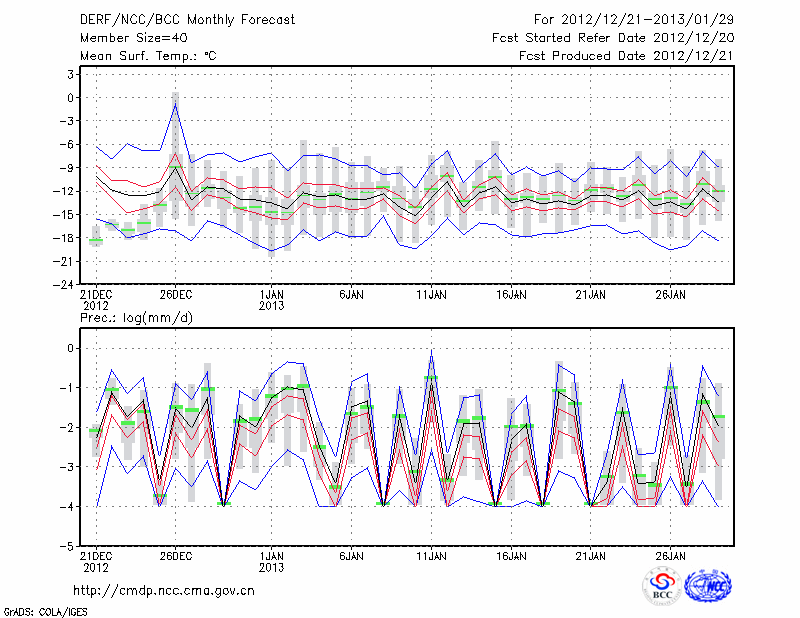Screen dimensions: 800x618
Task: Click the 16JAN label beneath the temperature chart
Action: point(511,295)
